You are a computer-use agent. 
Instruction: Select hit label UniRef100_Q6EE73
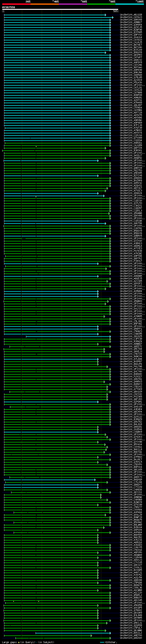click(131, 477)
